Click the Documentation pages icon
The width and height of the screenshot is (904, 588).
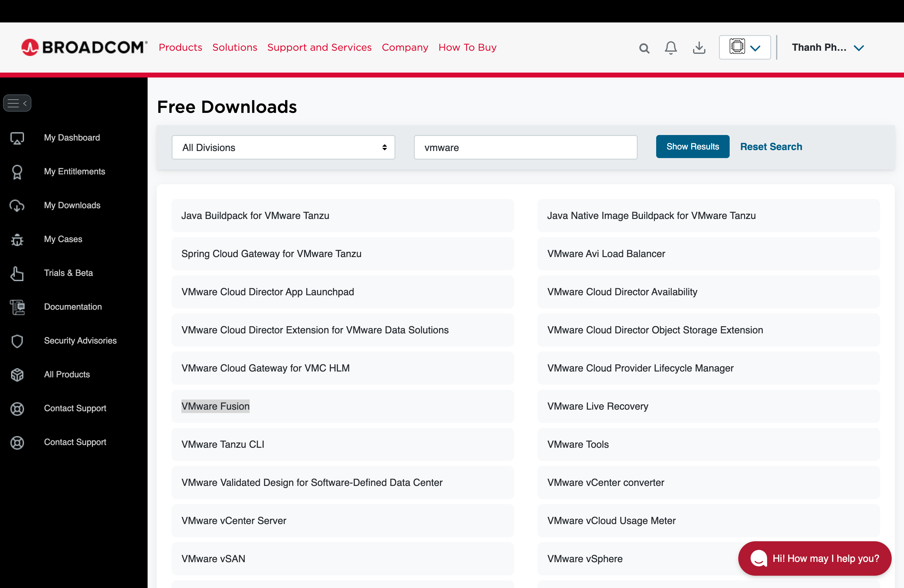coord(17,307)
